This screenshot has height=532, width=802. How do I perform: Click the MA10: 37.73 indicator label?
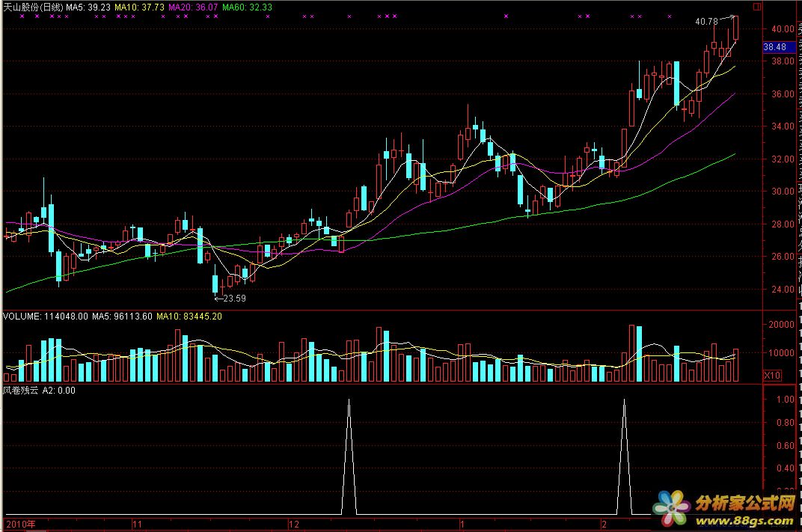coord(139,7)
